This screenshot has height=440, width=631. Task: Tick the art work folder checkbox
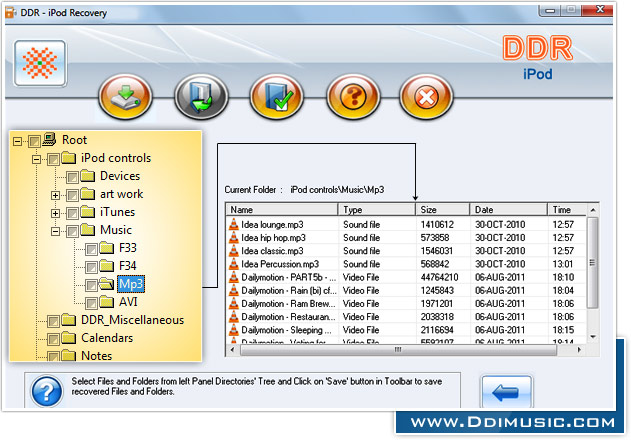72,196
